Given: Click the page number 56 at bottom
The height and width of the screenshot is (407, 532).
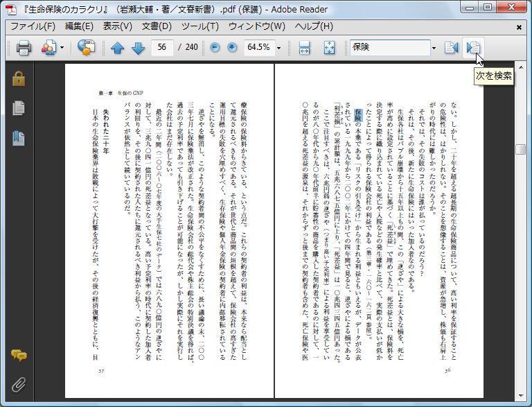Looking at the screenshot, I should pos(447,370).
